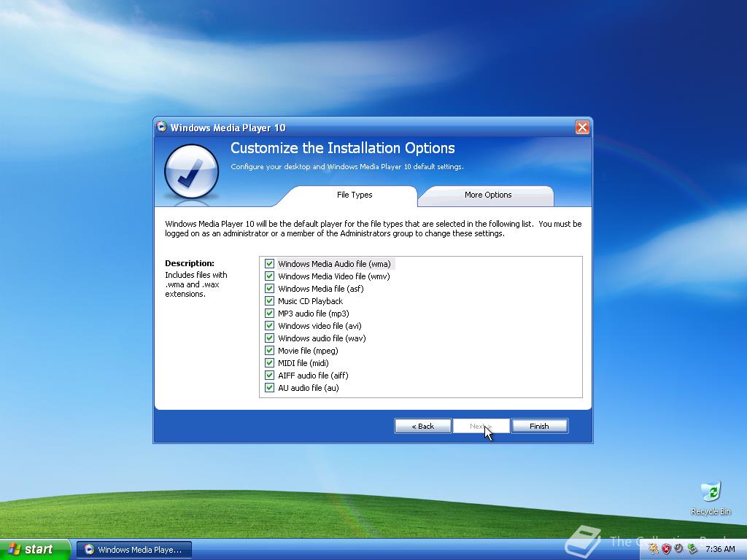The height and width of the screenshot is (560, 747).
Task: Click the yellow Windows XP tour tray icon
Action: [x=653, y=549]
